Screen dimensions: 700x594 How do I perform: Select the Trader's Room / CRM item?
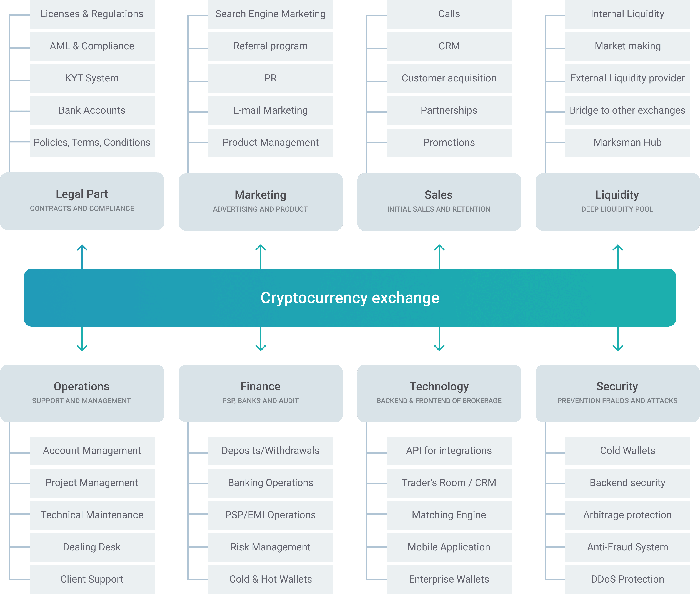click(x=449, y=483)
